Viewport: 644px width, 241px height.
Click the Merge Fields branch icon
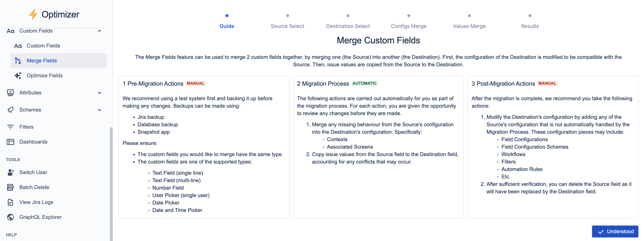[18, 61]
